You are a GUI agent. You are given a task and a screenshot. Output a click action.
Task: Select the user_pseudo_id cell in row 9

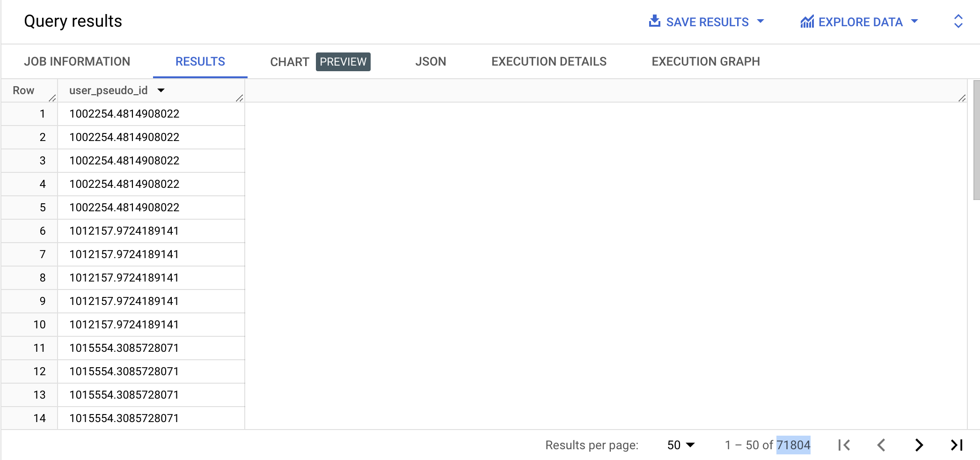151,301
